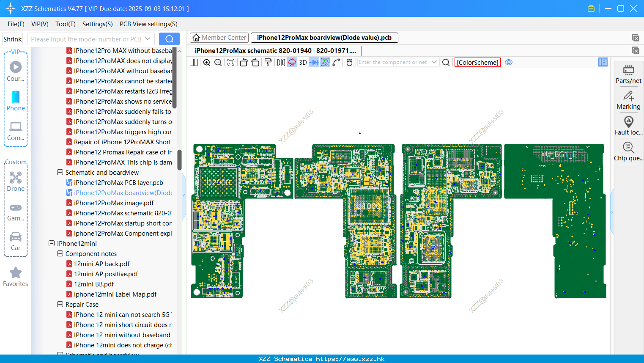Switch to 3D view

point(303,62)
